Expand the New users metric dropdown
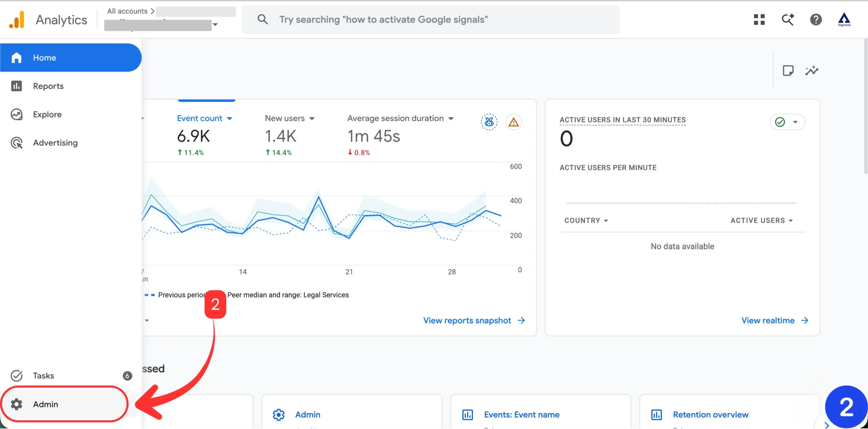Viewport: 868px width, 429px height. point(290,118)
